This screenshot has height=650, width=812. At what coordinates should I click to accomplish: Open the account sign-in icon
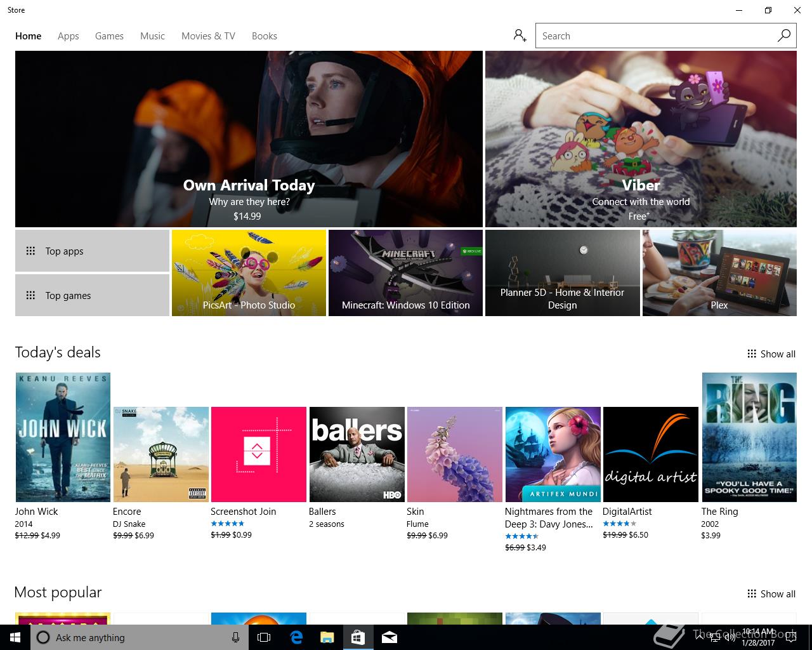tap(520, 36)
